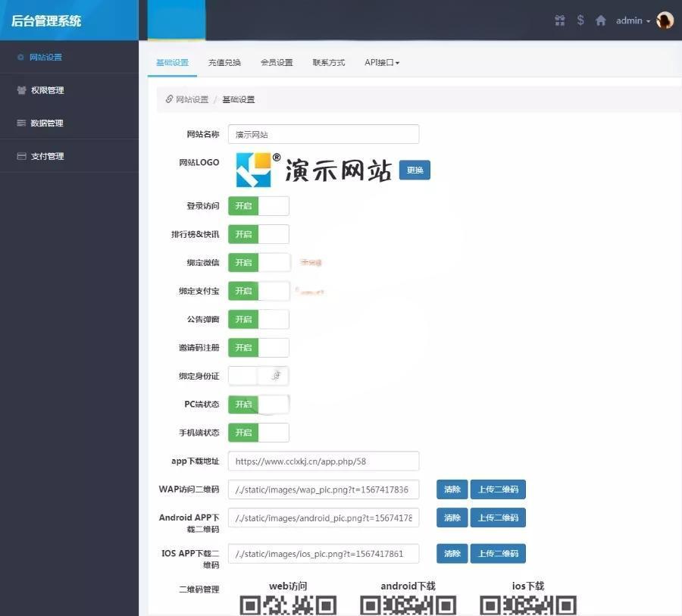Open the API接口 dropdown
Image resolution: width=682 pixels, height=616 pixels.
pyautogui.click(x=380, y=62)
